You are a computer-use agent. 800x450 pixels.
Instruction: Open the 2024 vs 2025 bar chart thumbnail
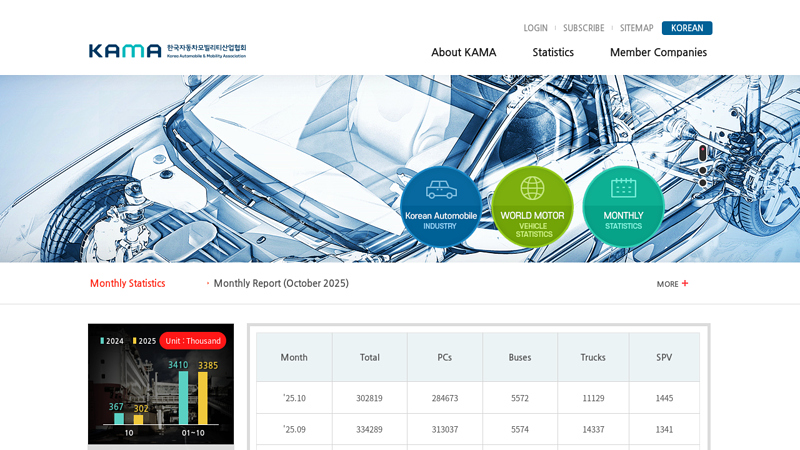pos(161,384)
